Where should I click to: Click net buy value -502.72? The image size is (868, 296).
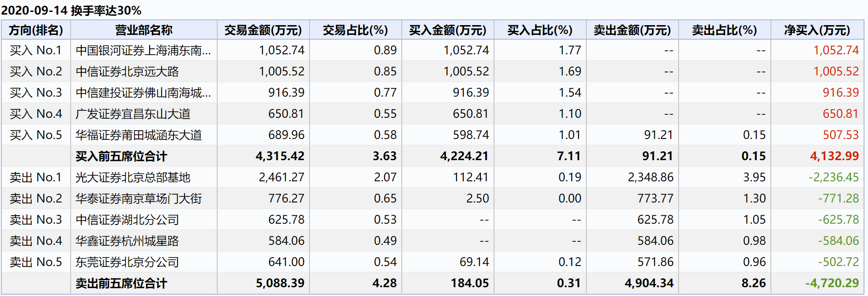[838, 262]
